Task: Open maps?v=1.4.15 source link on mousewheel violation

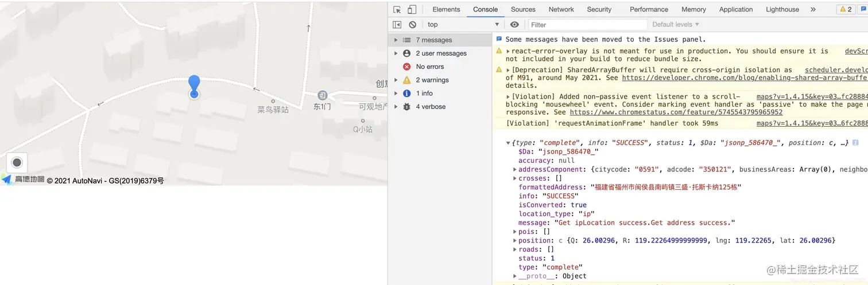Action: (812, 97)
